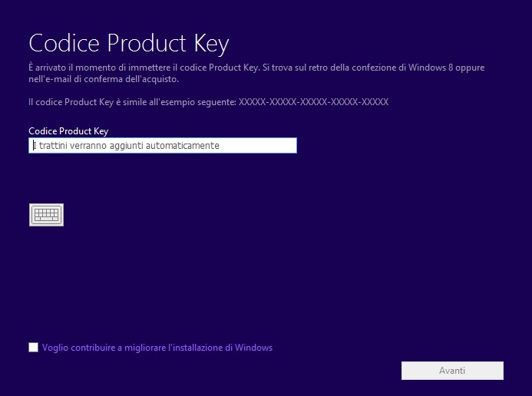Open the on-screen keyboard icon

[46, 215]
